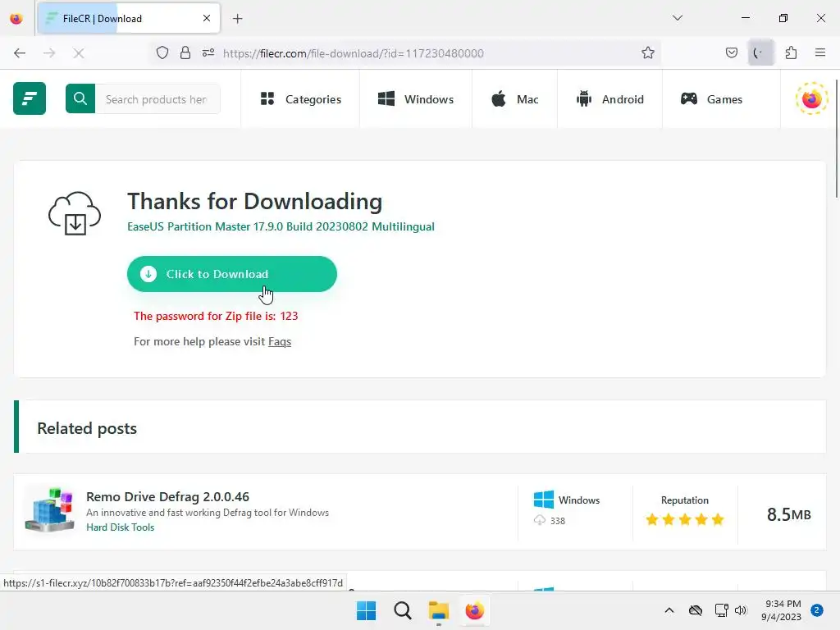Viewport: 840px width, 630px height.
Task: Click the Firefox badge icon in site header
Action: [811, 98]
